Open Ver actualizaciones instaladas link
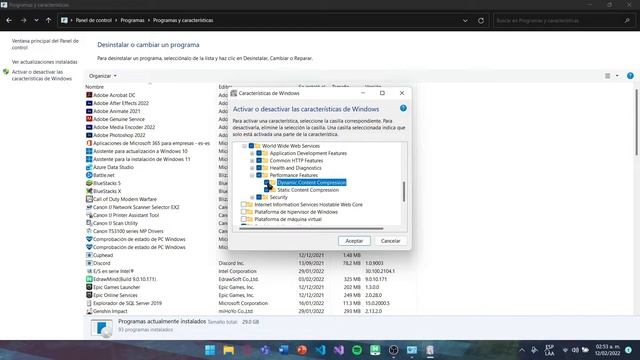 [x=44, y=62]
